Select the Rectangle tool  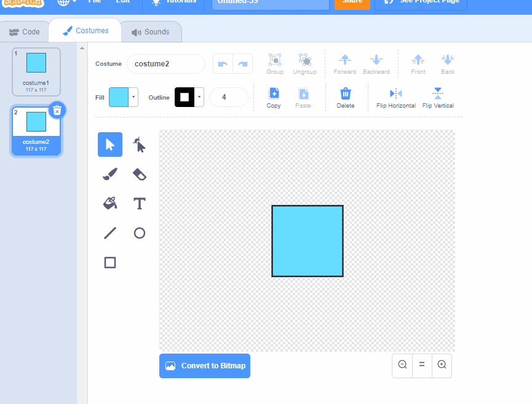[110, 263]
